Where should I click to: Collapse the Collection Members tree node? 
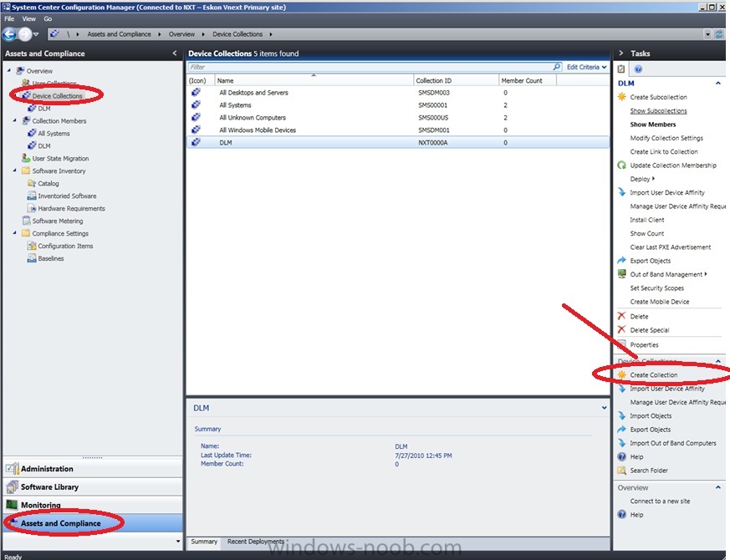pos(14,120)
